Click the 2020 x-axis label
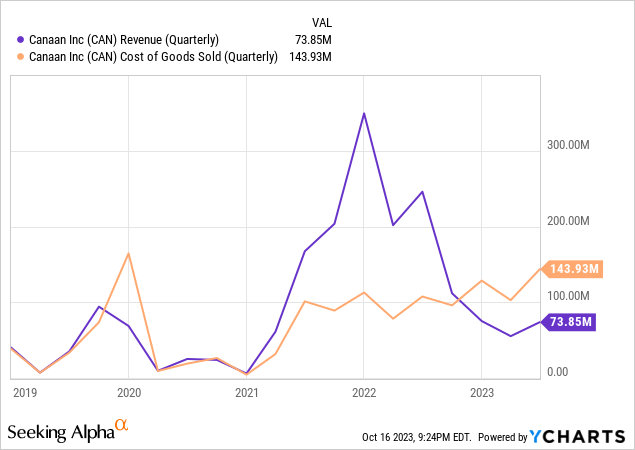Image resolution: width=635 pixels, height=450 pixels. (128, 393)
